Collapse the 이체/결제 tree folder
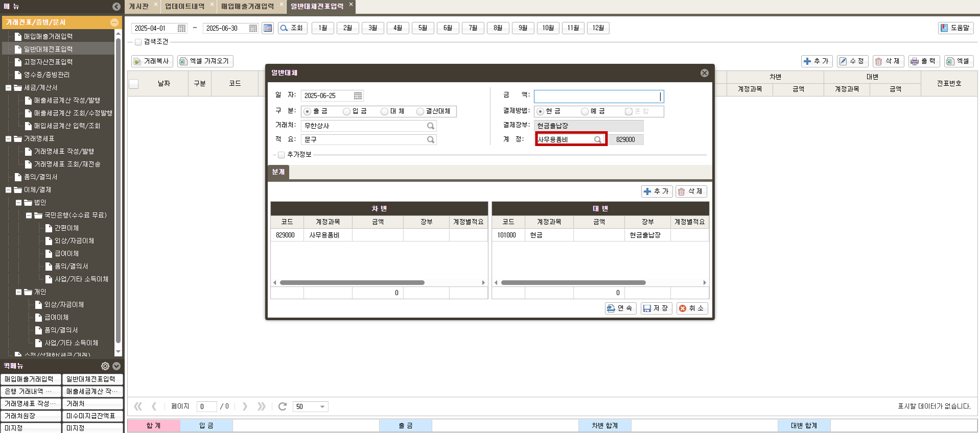 8,190
